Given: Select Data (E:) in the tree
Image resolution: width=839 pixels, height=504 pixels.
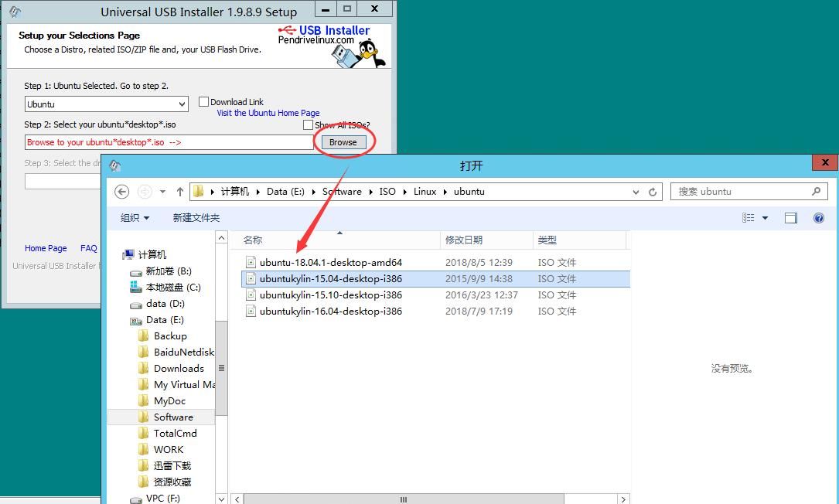Looking at the screenshot, I should pyautogui.click(x=165, y=320).
